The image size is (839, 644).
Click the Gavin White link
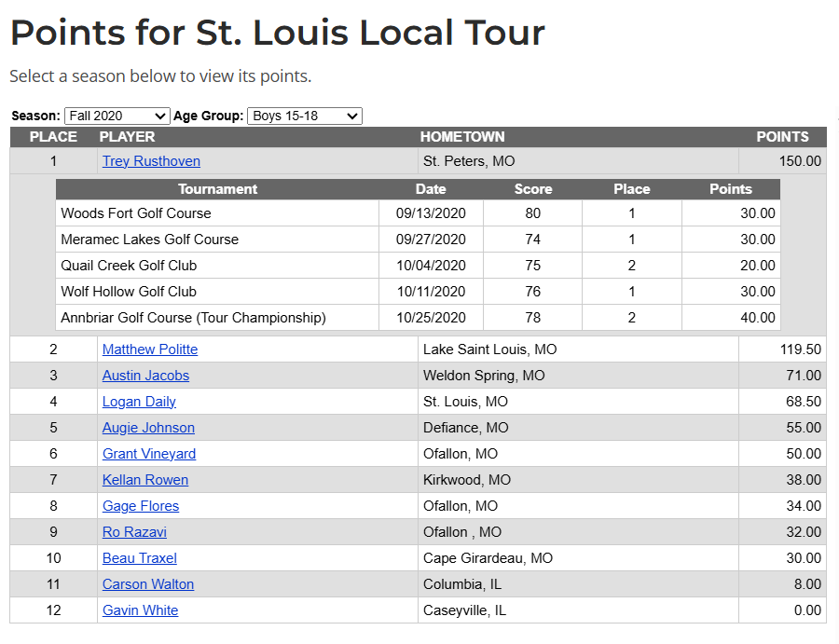click(x=140, y=610)
